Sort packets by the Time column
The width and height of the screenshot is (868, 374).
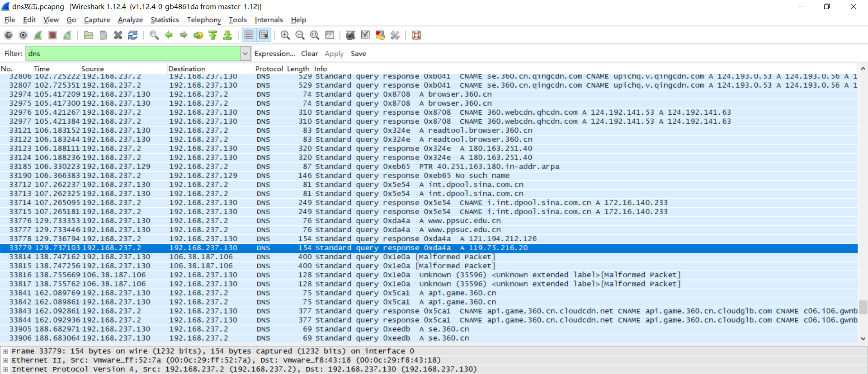(x=57, y=69)
